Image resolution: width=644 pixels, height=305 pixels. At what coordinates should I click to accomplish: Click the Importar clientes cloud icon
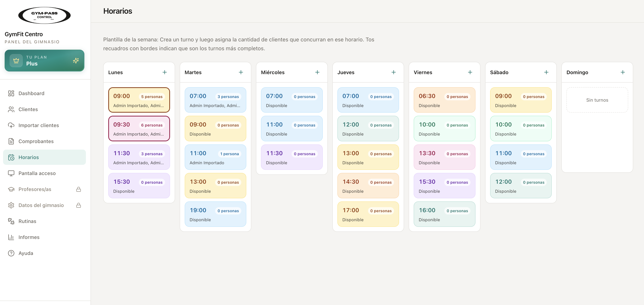tap(11, 125)
